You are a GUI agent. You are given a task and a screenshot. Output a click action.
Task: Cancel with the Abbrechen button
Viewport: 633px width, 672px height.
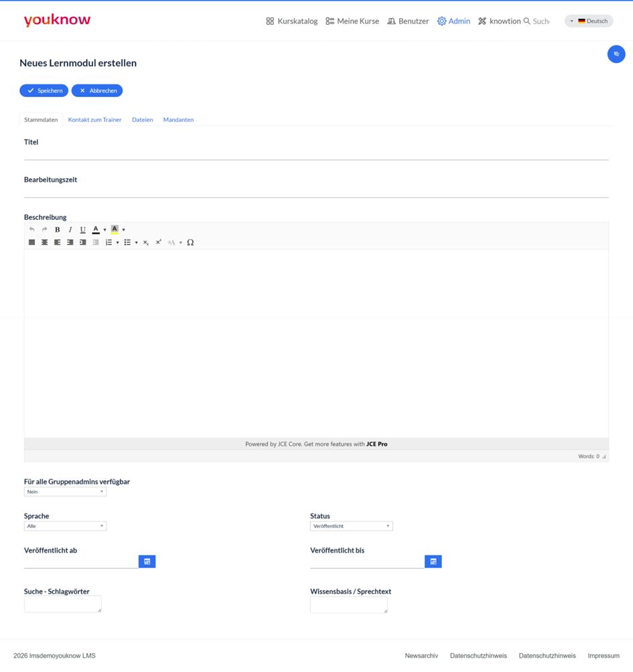point(97,90)
